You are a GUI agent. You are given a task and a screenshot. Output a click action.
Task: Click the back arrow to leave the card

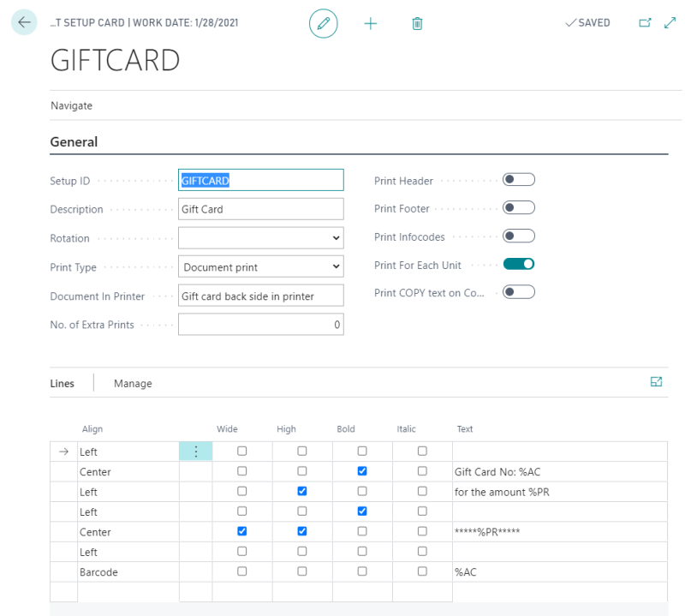24,22
